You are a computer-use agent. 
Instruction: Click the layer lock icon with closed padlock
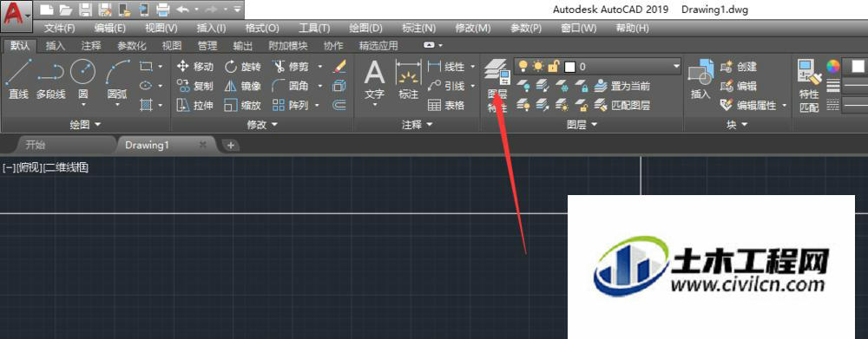pos(581,86)
